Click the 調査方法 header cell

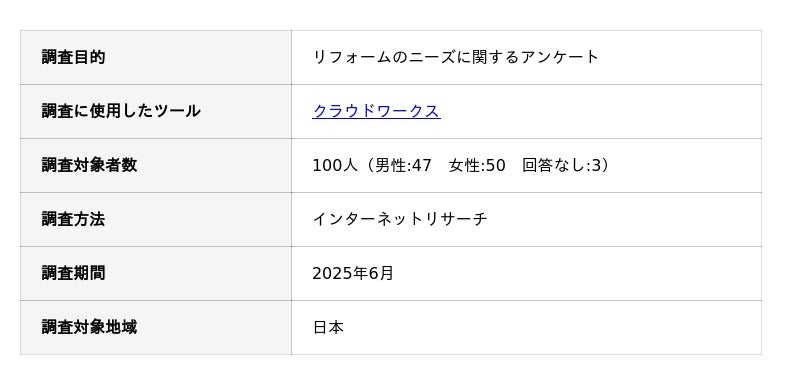[x=156, y=219]
